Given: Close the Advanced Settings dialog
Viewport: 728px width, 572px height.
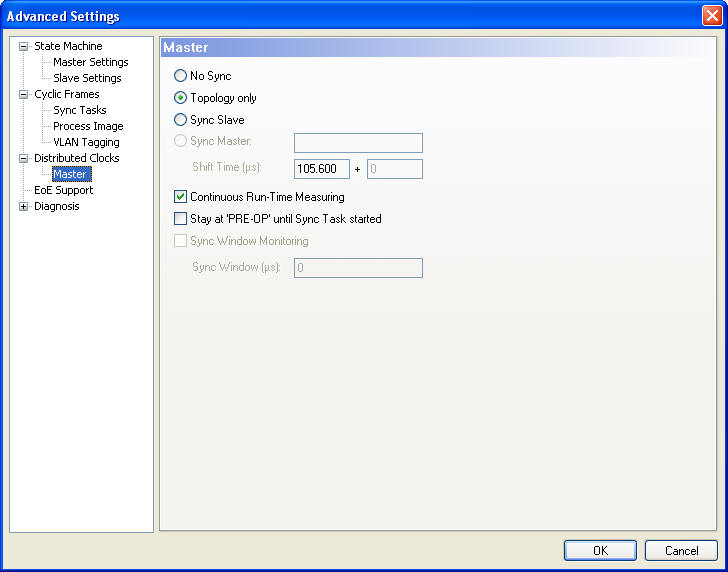Looking at the screenshot, I should point(710,16).
